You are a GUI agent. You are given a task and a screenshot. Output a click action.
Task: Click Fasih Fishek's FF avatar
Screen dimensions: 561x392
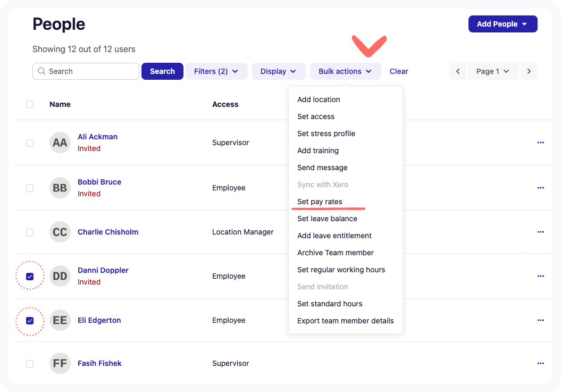point(60,363)
